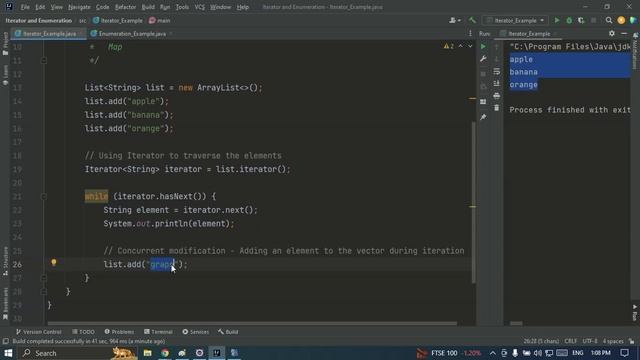Open the File menu

click(25, 7)
